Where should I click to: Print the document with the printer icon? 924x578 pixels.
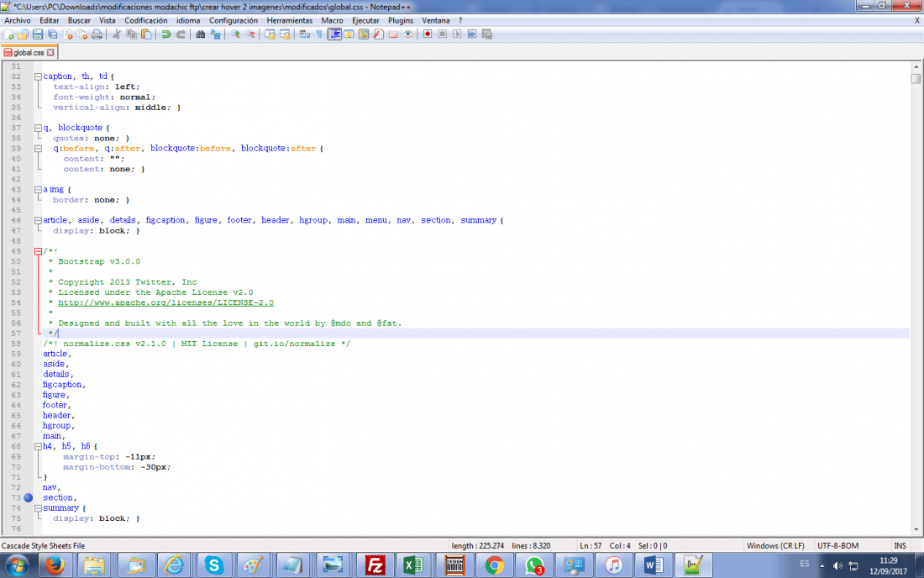point(97,34)
